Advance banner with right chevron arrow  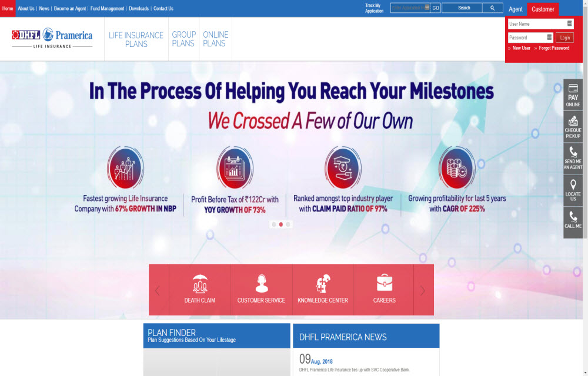click(x=423, y=290)
